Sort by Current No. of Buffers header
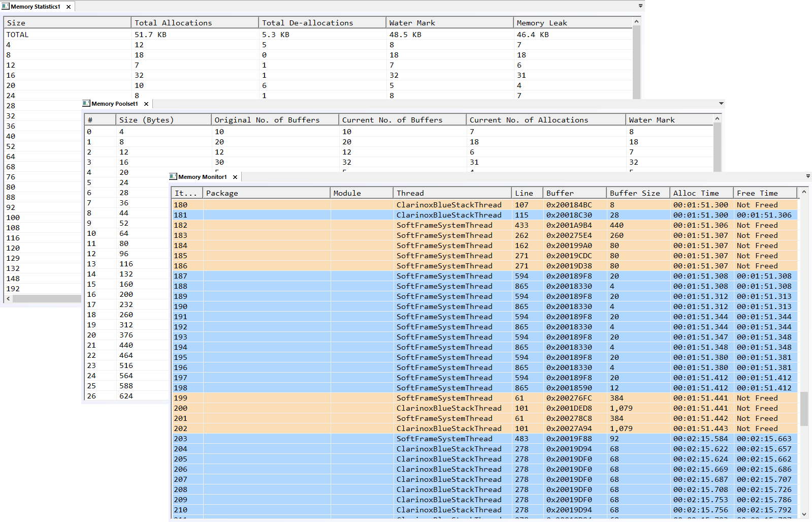 [x=403, y=120]
